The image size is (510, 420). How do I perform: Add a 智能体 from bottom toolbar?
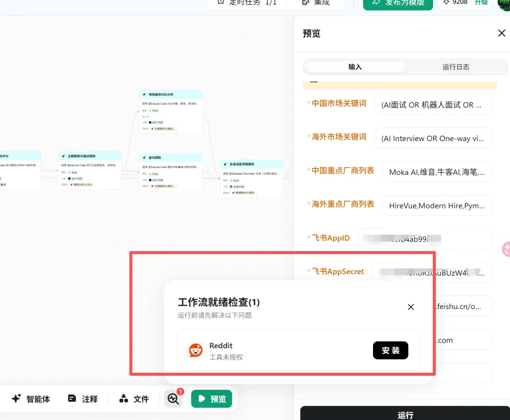pyautogui.click(x=31, y=399)
